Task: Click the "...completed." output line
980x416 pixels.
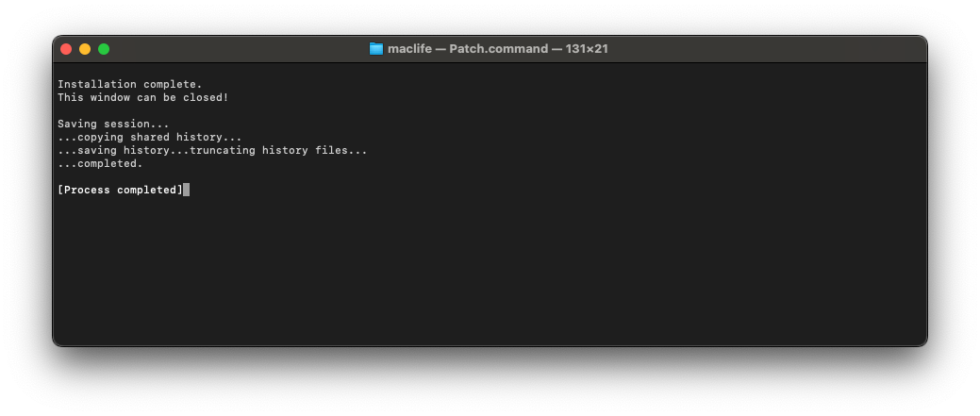Action: [x=100, y=163]
